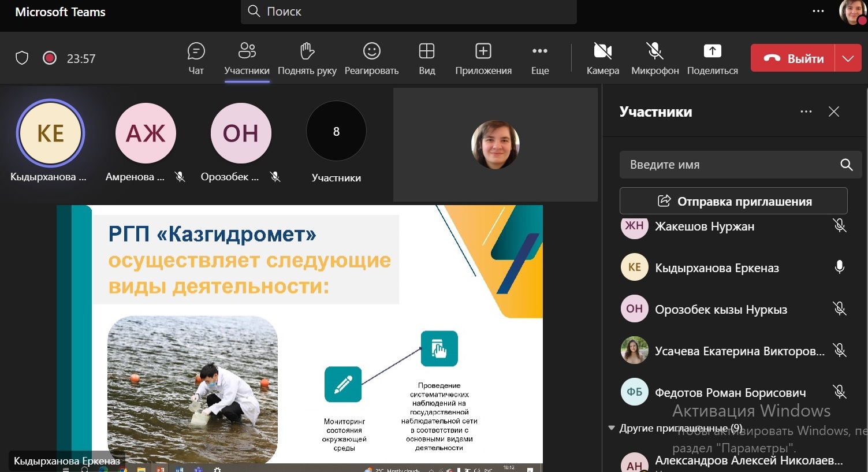The width and height of the screenshot is (868, 472).
Task: Click the muted mic icon beside Орозобек tile
Action: 275,177
